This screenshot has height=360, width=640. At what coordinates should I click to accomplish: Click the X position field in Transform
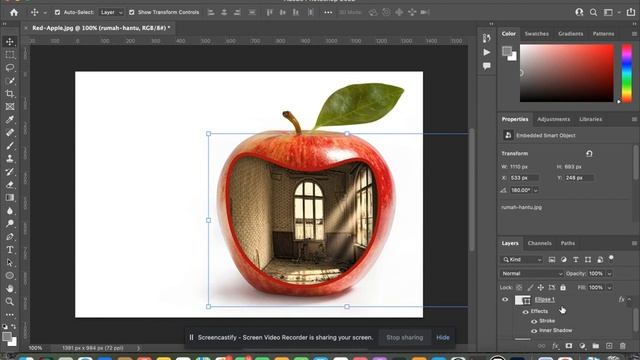click(x=524, y=178)
